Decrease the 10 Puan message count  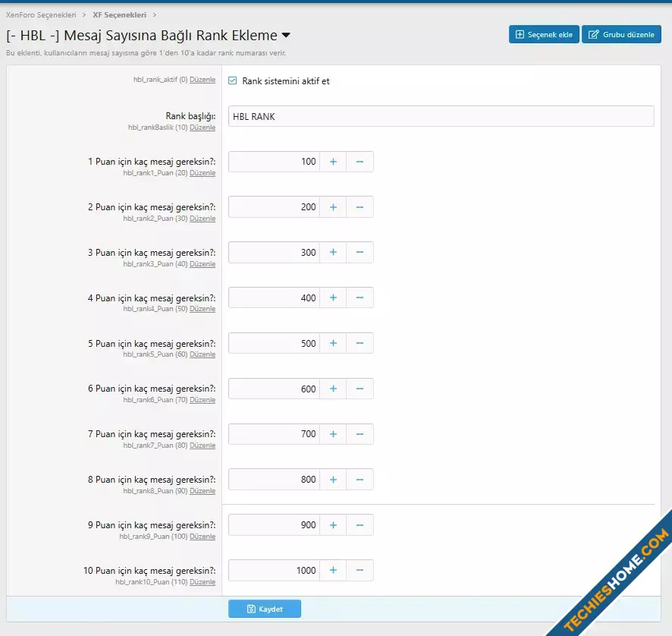(x=360, y=571)
